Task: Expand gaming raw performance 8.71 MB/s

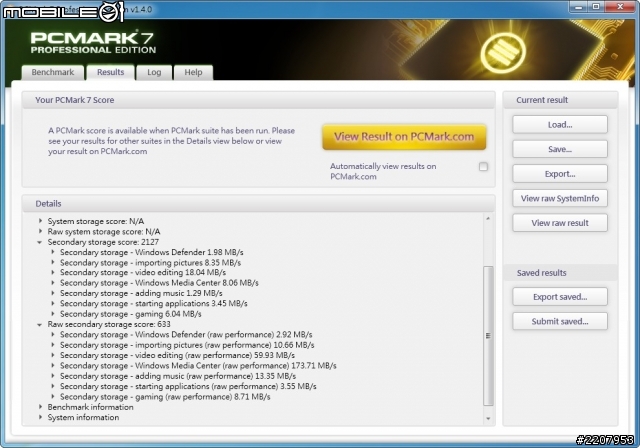Action: coord(53,397)
